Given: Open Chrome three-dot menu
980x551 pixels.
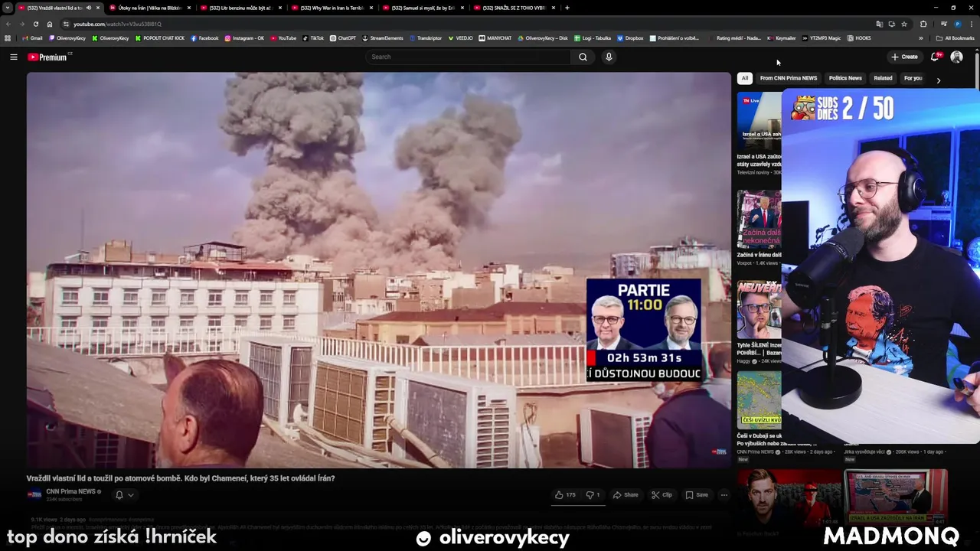Looking at the screenshot, I should point(971,24).
